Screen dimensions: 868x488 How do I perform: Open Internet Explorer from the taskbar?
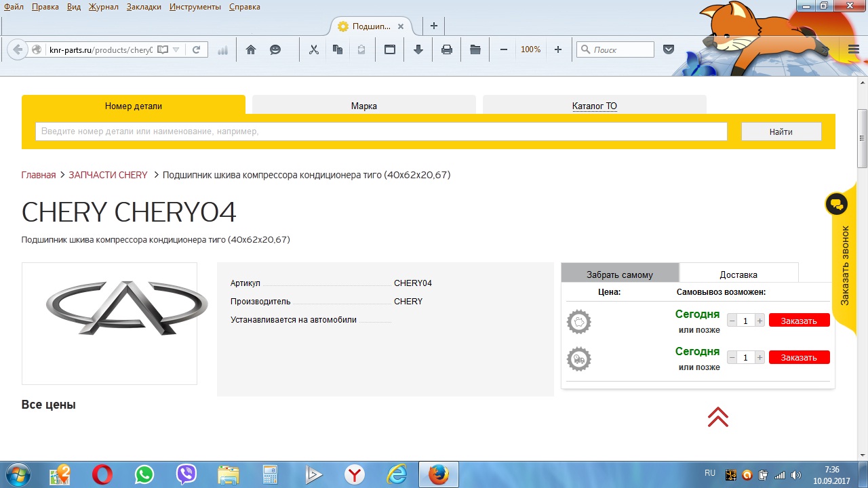click(396, 474)
